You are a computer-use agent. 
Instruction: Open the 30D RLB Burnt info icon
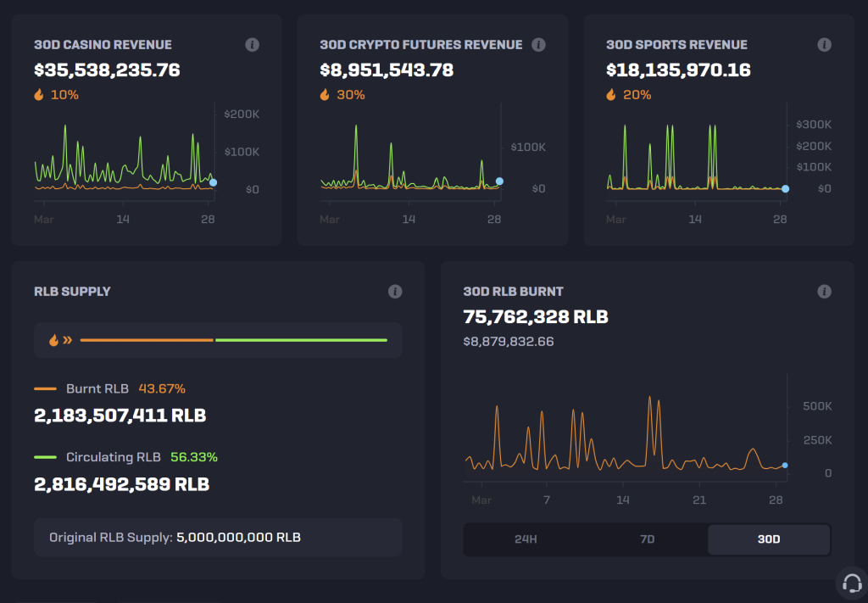tap(824, 292)
